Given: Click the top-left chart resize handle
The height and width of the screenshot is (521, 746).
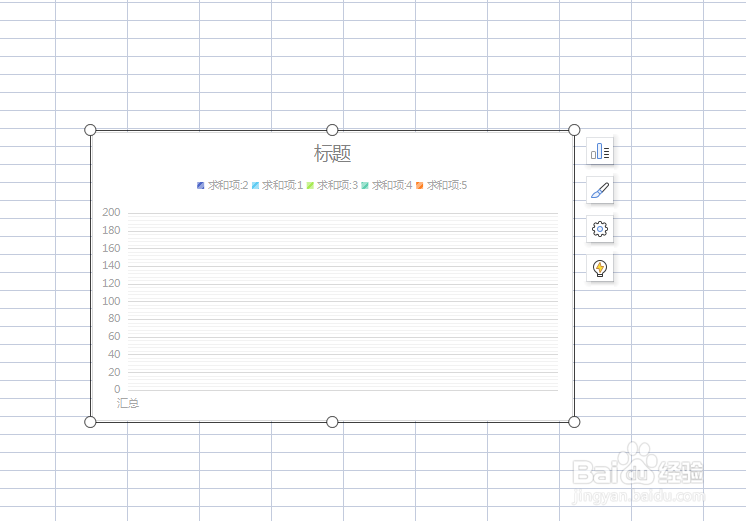Looking at the screenshot, I should pyautogui.click(x=90, y=130).
